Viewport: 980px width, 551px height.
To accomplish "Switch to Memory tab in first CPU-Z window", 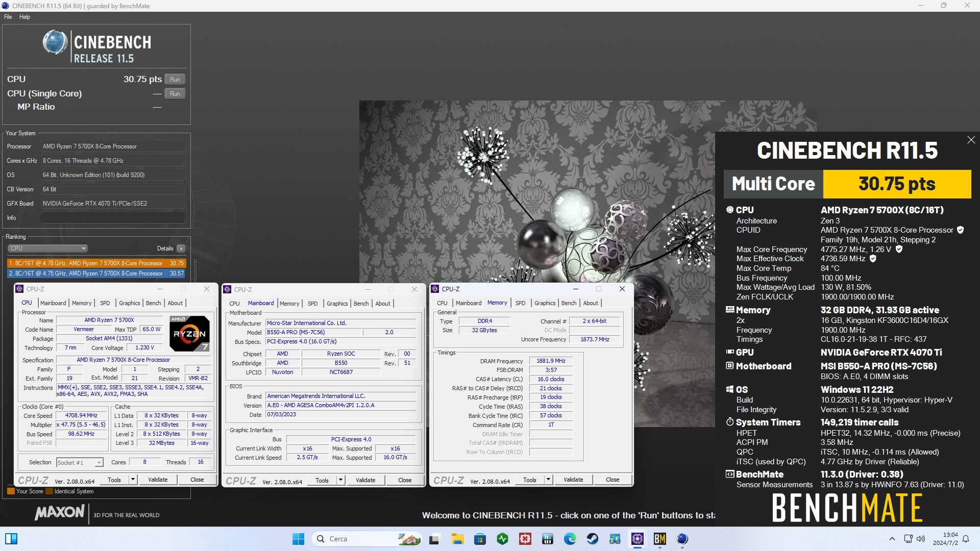I will (82, 303).
